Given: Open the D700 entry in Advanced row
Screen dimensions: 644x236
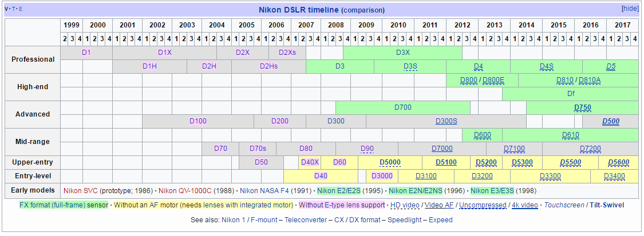Looking at the screenshot, I should [x=402, y=107].
